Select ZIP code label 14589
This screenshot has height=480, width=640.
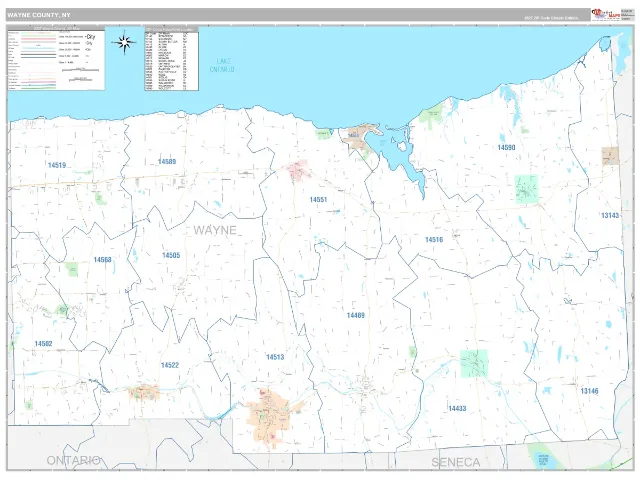pos(167,162)
